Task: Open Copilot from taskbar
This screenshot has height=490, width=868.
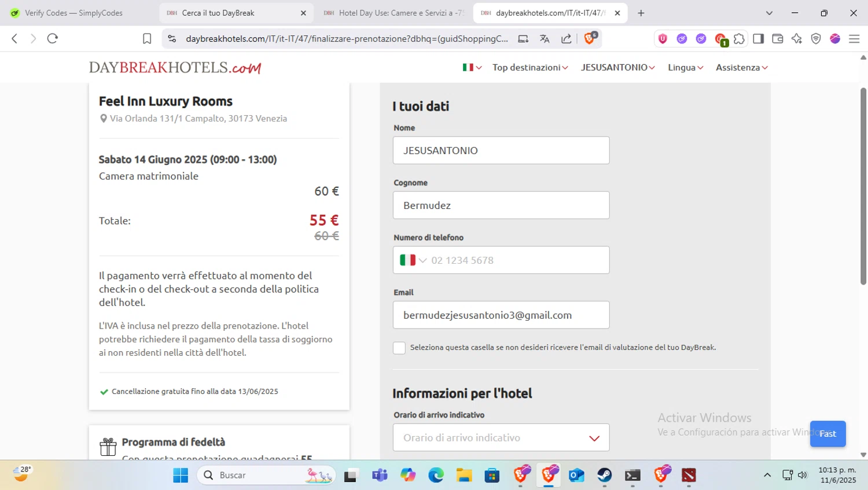Action: pyautogui.click(x=408, y=476)
